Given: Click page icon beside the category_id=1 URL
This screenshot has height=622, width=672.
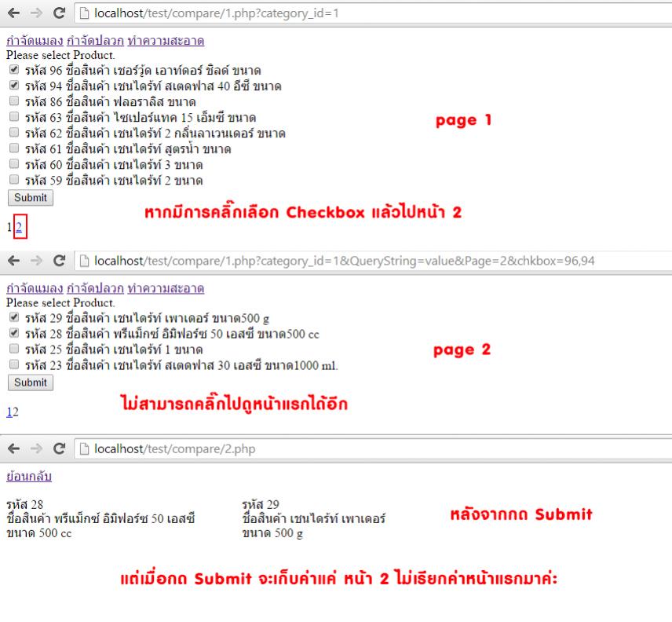Looking at the screenshot, I should pos(85,13).
